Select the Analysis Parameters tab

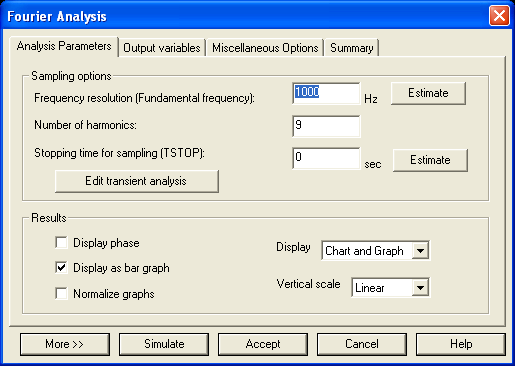[64, 46]
